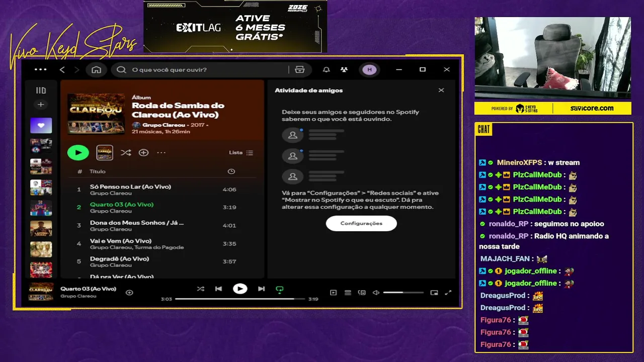This screenshot has width=644, height=362.
Task: Open now playing title Quarto 03 (Ao Vivo)
Action: [x=88, y=289]
